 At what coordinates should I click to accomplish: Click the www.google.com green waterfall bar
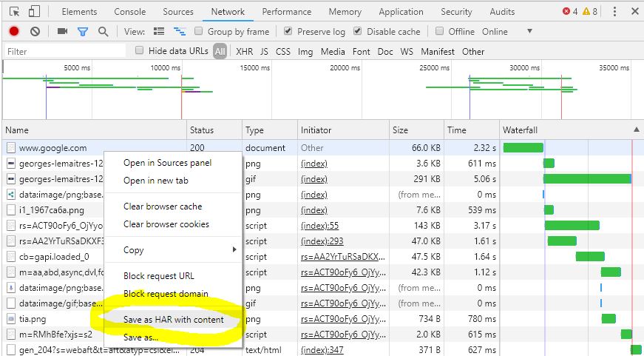[x=523, y=148]
